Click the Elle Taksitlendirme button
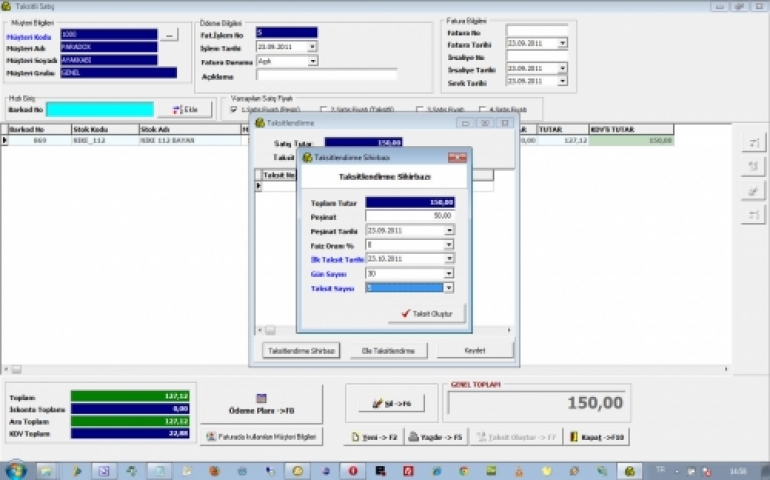770x480 pixels. 394,351
